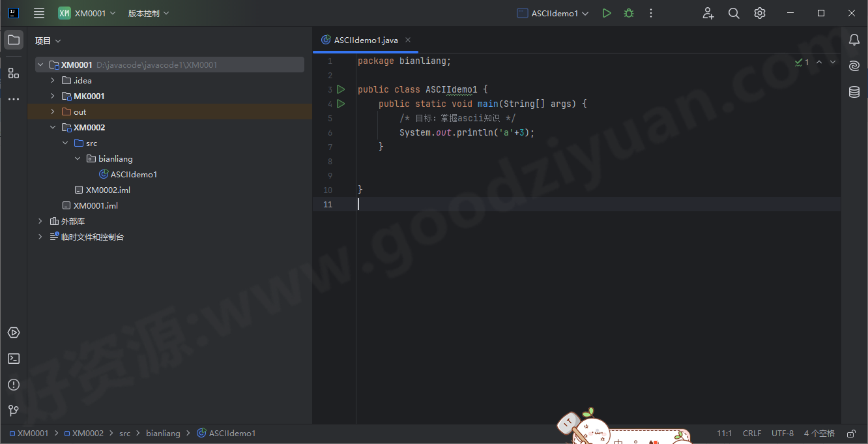This screenshot has height=444, width=868.
Task: Open the Terminal tool window
Action: pyautogui.click(x=14, y=359)
